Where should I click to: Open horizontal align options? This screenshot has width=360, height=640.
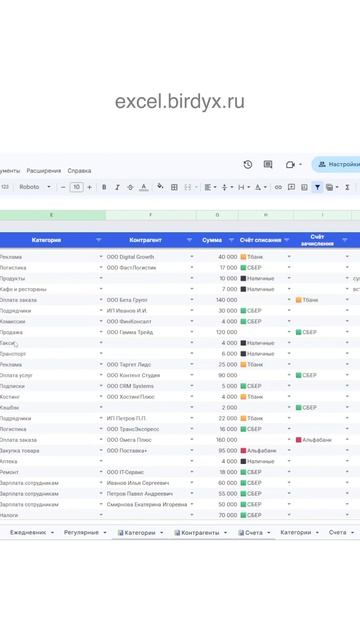[210, 187]
